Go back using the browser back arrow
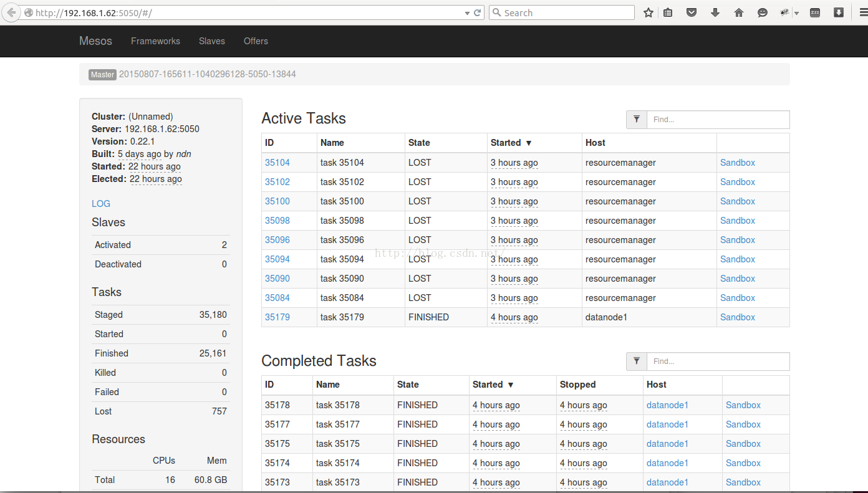Viewport: 868px width, 493px height. (x=11, y=12)
